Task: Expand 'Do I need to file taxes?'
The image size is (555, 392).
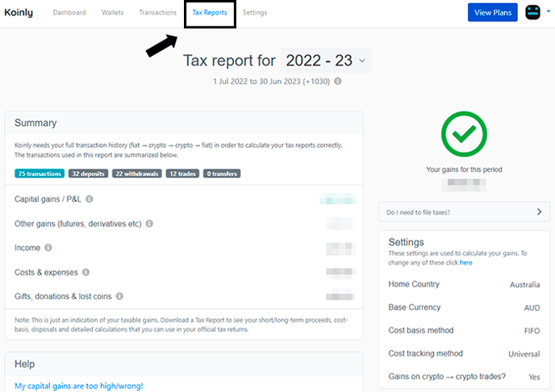Action: coord(465,212)
